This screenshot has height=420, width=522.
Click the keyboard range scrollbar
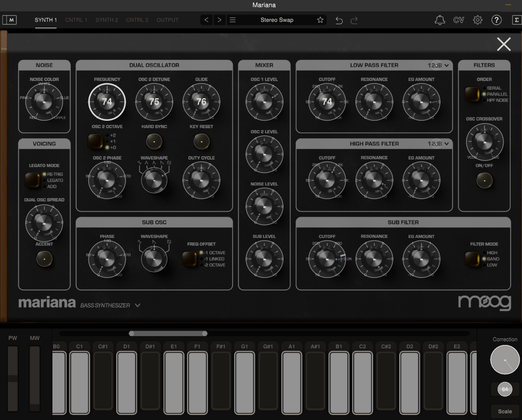(168, 334)
